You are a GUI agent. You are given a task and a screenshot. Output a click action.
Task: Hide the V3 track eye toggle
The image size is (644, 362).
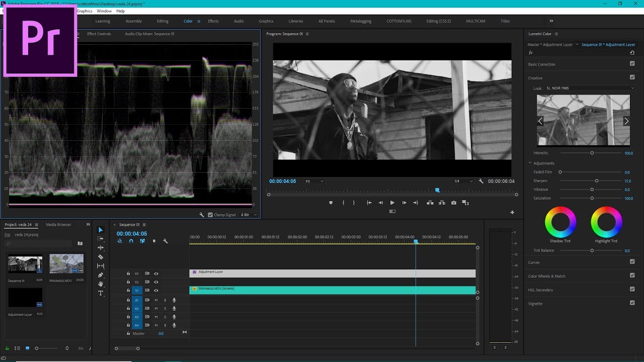tap(156, 274)
